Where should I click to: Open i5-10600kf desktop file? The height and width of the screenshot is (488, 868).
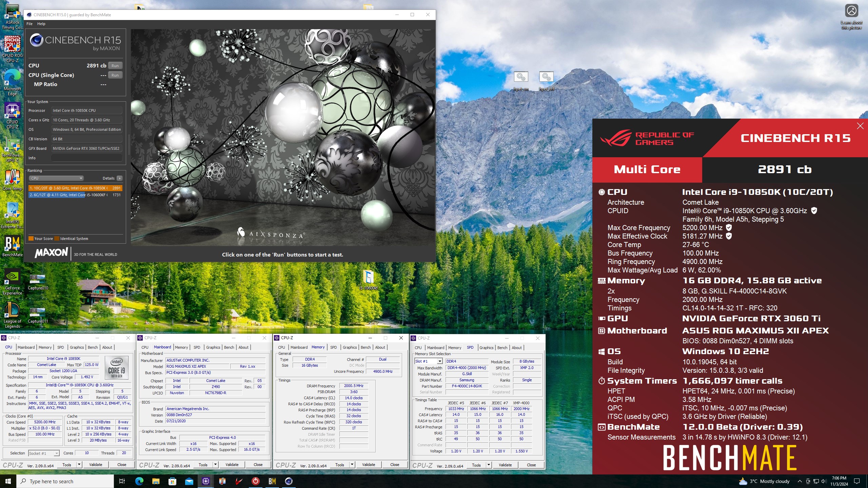point(368,280)
